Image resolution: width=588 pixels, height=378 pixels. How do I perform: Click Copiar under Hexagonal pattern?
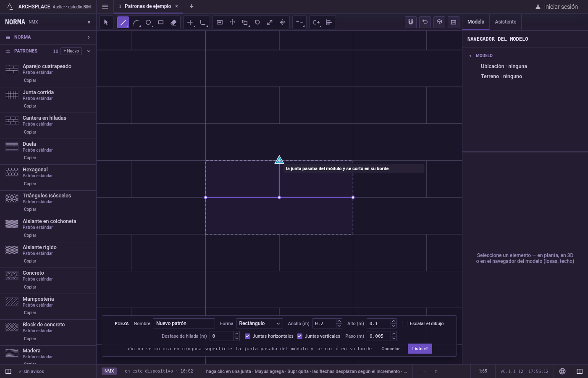[x=30, y=184]
